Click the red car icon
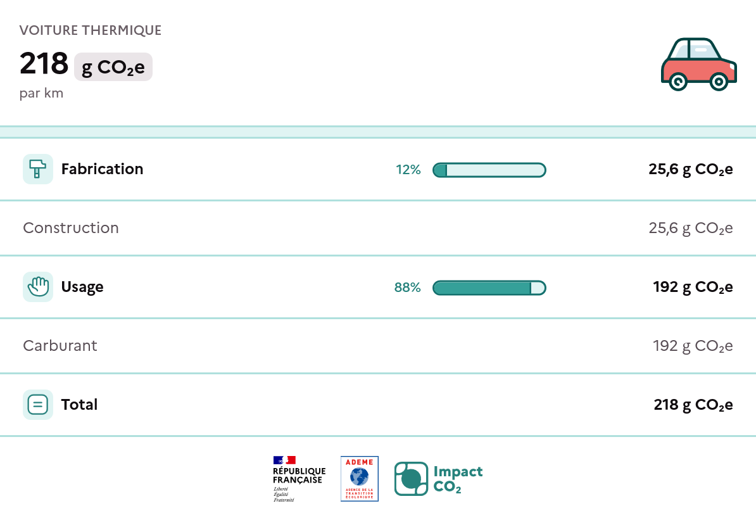The image size is (756, 532). tap(698, 64)
